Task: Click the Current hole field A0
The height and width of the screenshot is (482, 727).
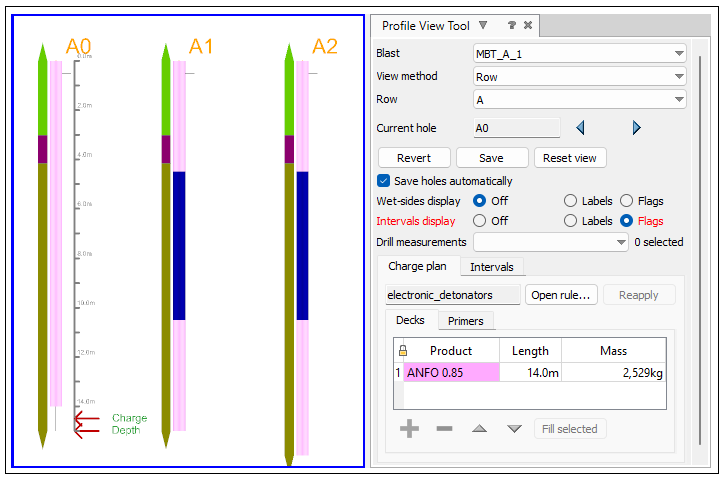Action: point(517,128)
